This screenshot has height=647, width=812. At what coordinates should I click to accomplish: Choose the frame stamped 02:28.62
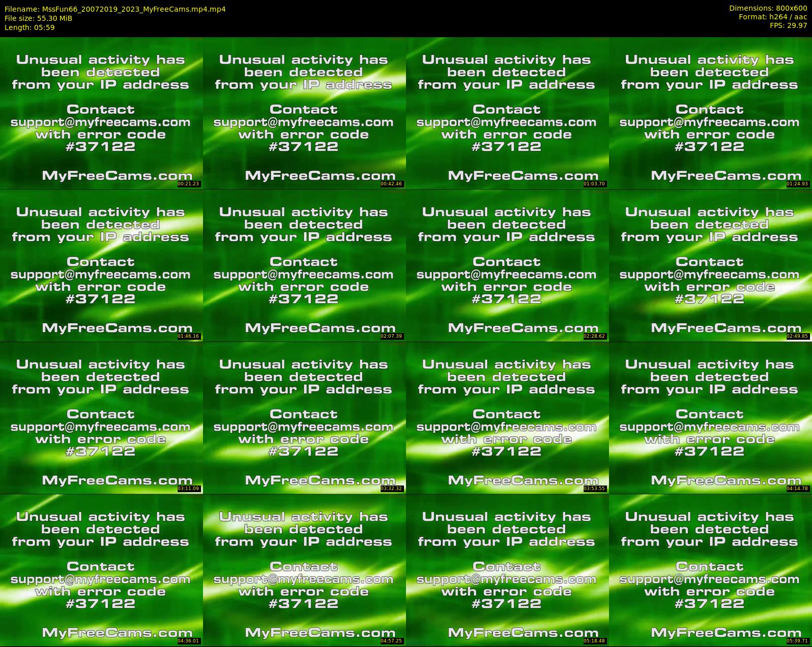[507, 265]
